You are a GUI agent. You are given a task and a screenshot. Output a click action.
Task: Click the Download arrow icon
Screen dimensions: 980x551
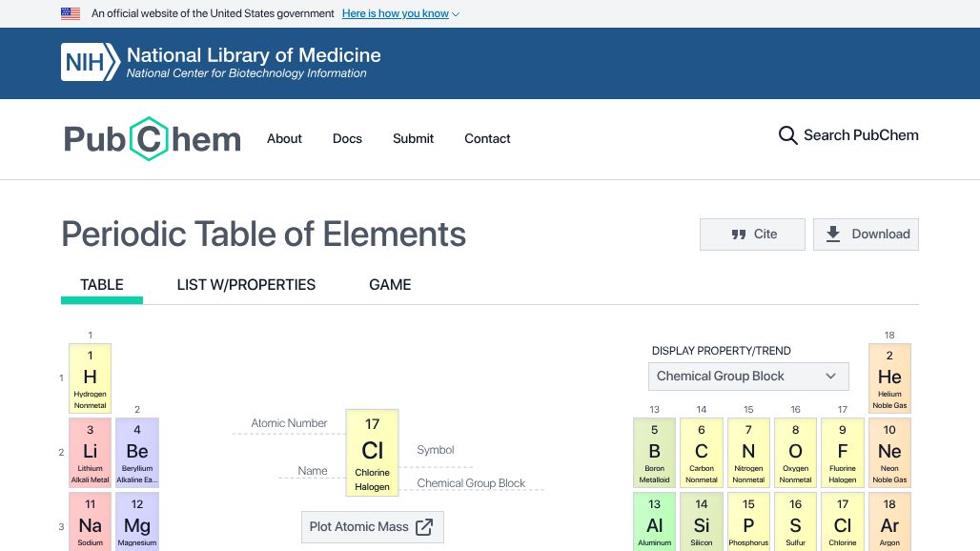pos(833,235)
